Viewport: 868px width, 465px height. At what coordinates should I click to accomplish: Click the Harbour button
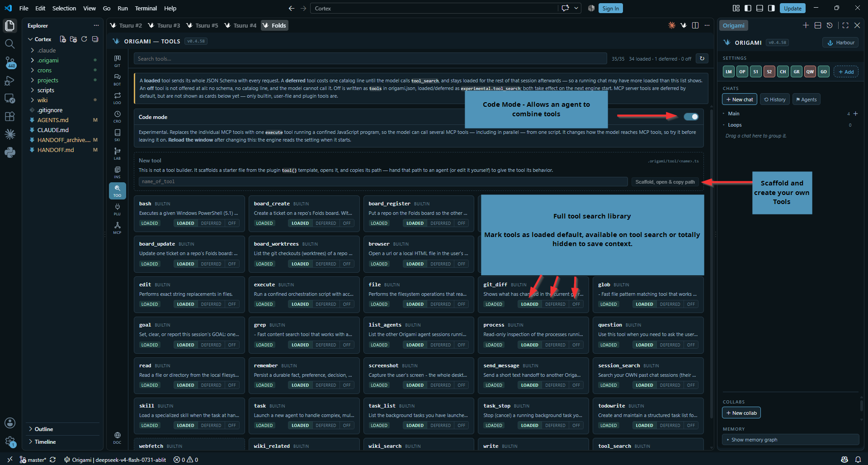click(x=841, y=43)
